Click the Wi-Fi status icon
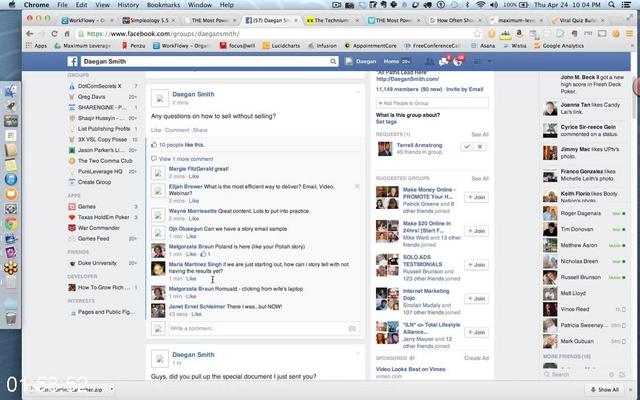This screenshot has height=400, width=640. pyautogui.click(x=480, y=5)
